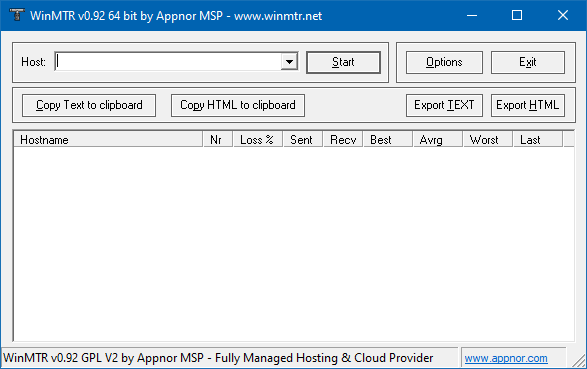Image resolution: width=587 pixels, height=369 pixels.
Task: Click the Recv column header
Action: coord(343,140)
